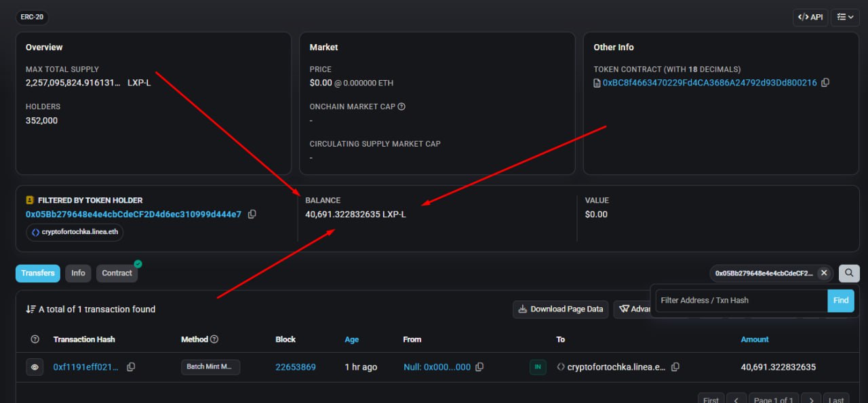Copy the Null from address
The width and height of the screenshot is (868, 403).
479,367
